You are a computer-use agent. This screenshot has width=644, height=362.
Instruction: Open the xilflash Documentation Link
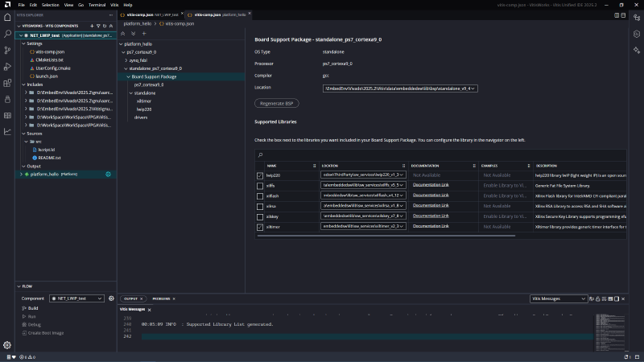tap(431, 195)
